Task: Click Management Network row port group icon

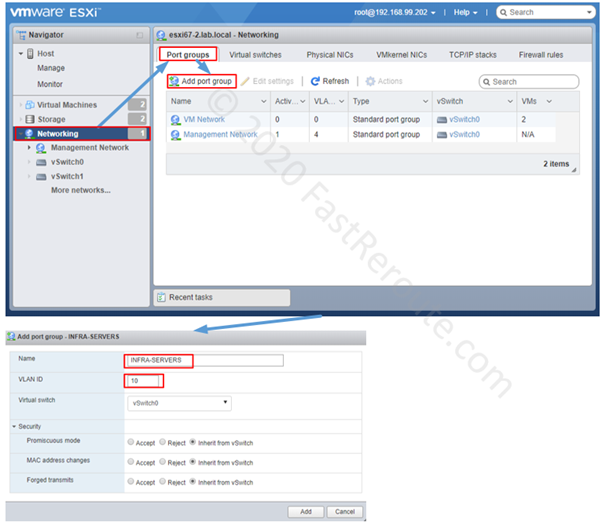Action: coord(175,135)
